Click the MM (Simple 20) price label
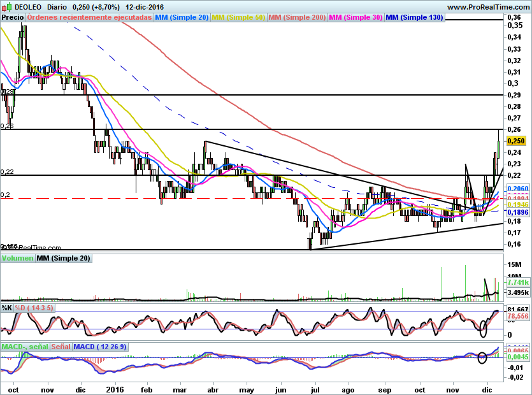Screen dimensions: 532x395 [182, 17]
